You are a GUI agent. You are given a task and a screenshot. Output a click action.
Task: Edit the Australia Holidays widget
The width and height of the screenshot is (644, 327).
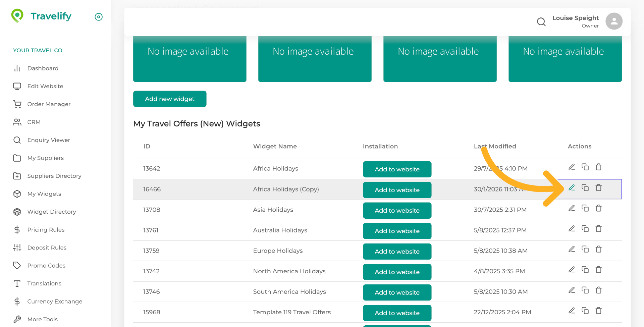click(572, 229)
